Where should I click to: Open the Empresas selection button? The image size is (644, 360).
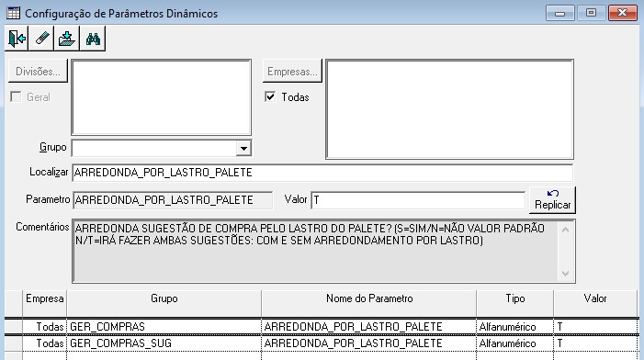[292, 72]
